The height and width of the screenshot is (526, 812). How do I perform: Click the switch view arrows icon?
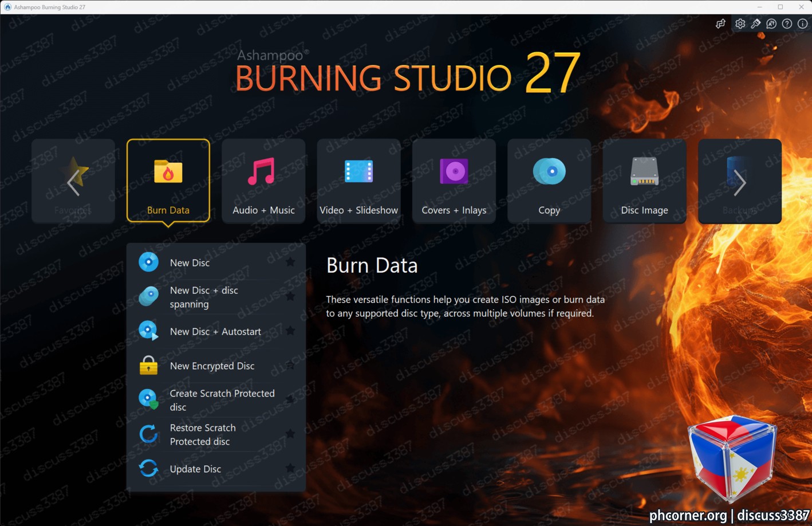click(720, 23)
